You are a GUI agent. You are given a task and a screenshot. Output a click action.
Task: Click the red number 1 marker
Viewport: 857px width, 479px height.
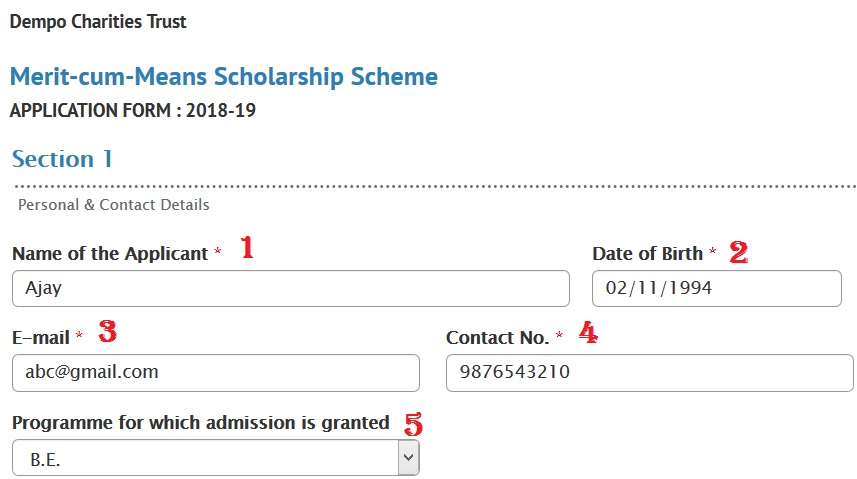coord(247,249)
